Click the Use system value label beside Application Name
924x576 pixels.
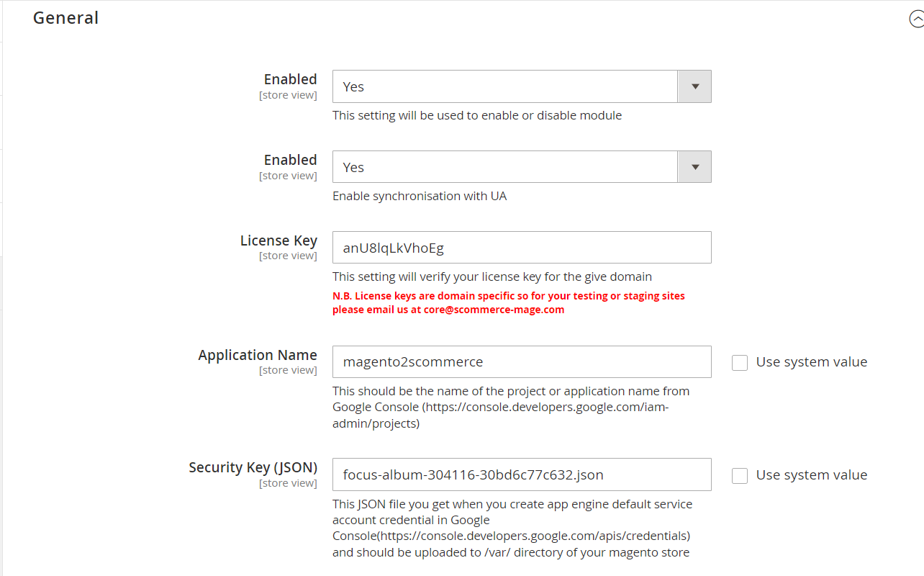(x=811, y=362)
